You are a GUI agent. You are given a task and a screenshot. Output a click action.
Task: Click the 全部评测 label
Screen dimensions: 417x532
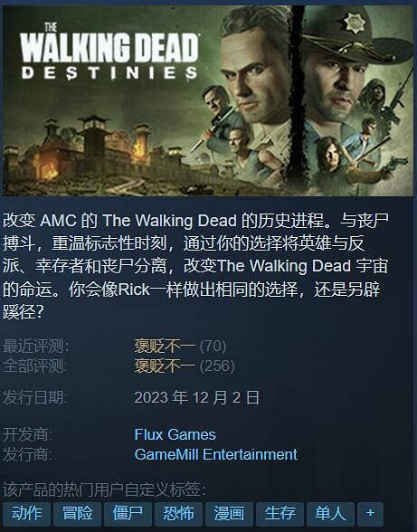pos(35,366)
